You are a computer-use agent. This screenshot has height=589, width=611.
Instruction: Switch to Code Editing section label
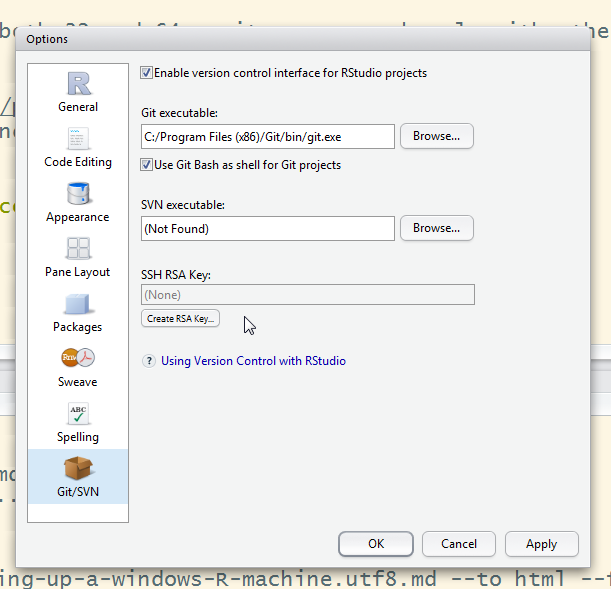click(x=78, y=162)
